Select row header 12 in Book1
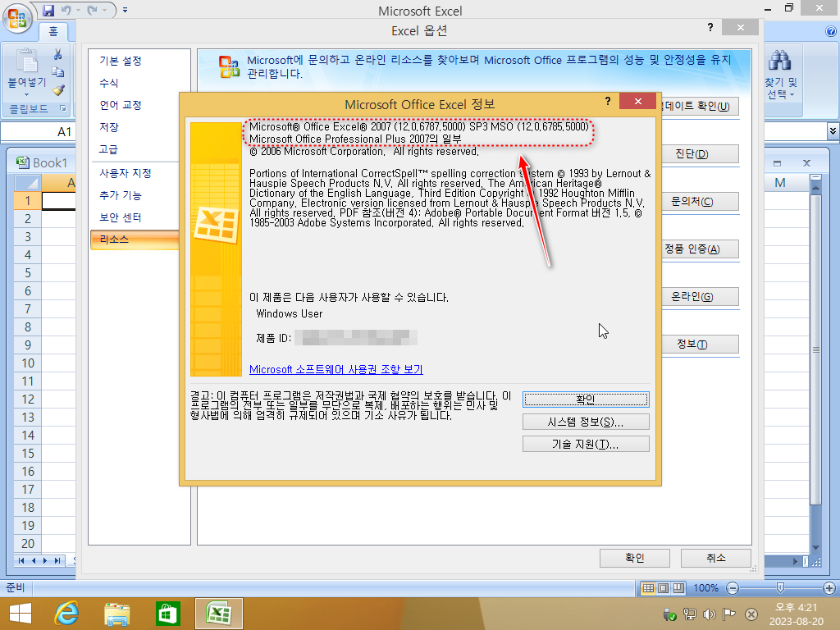 28,399
